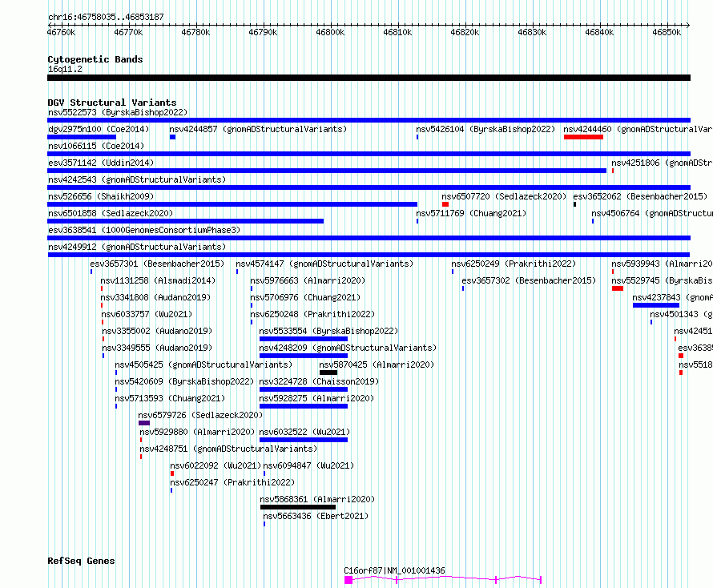
Task: Click the nsv5711769 (Chuang2021) label
Action: click(471, 213)
